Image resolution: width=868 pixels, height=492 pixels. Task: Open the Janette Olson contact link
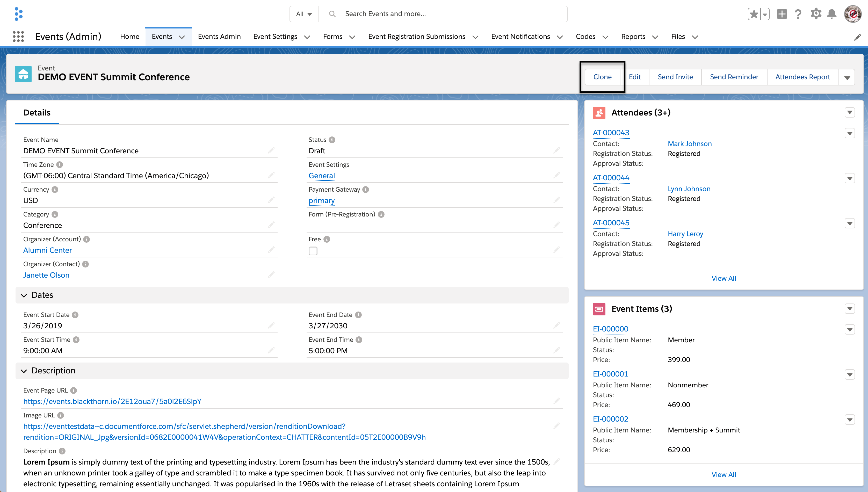[x=46, y=275]
